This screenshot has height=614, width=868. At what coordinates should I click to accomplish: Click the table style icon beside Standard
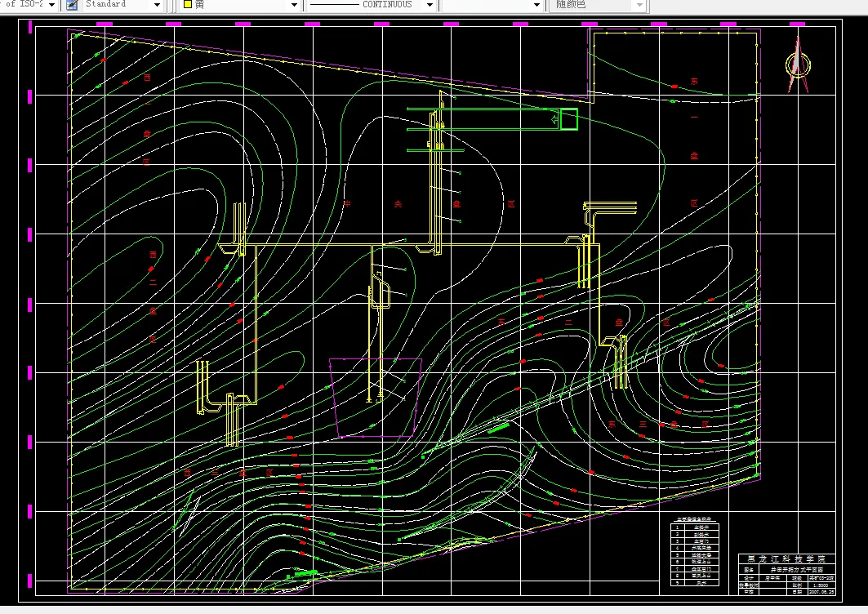click(x=72, y=5)
